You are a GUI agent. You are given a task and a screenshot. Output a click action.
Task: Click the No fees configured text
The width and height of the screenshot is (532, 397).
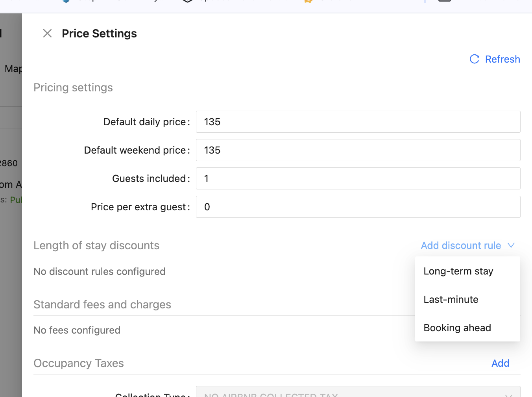tap(77, 330)
